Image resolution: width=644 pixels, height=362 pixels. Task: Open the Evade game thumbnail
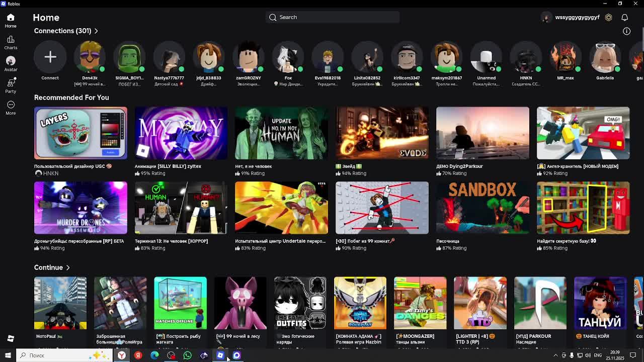382,133
